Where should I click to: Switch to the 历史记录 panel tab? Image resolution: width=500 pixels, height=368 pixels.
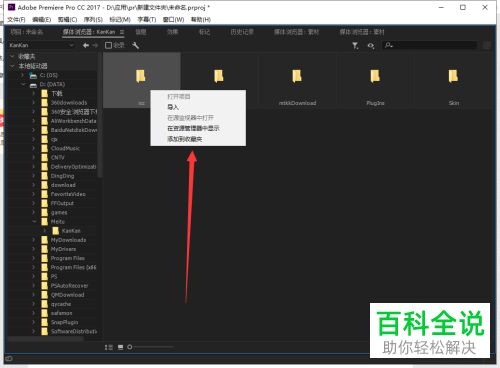coord(242,32)
